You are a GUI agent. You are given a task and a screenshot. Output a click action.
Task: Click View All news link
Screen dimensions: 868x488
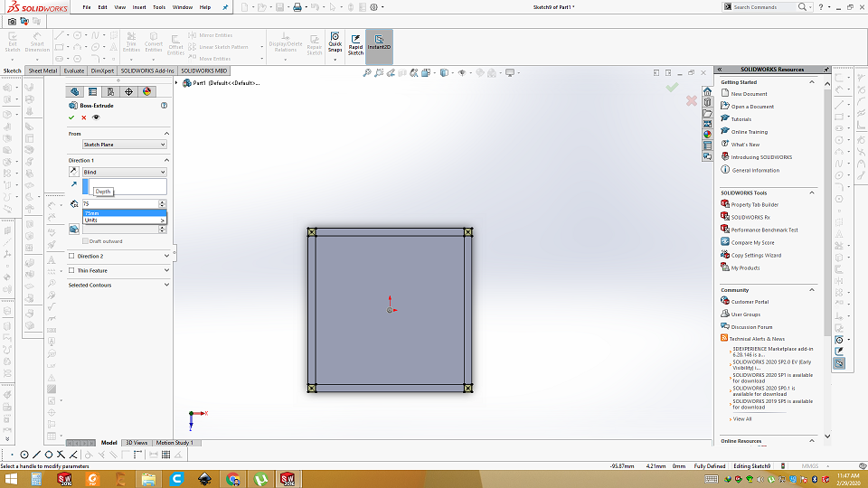pos(742,418)
